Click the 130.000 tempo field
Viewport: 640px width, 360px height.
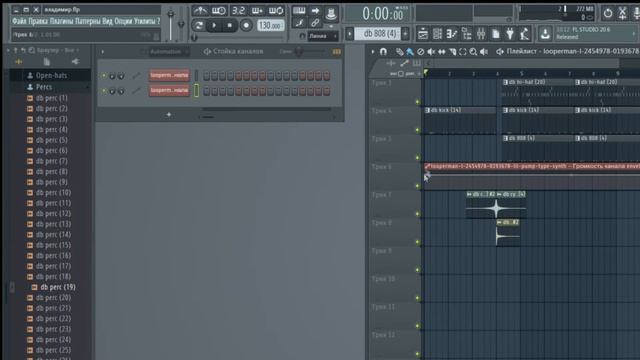[271, 25]
